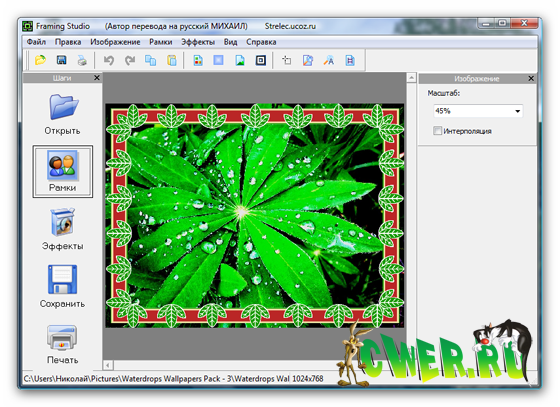Enable the Интерполяция checkbox
Screen dimensions: 560x407
[437, 131]
